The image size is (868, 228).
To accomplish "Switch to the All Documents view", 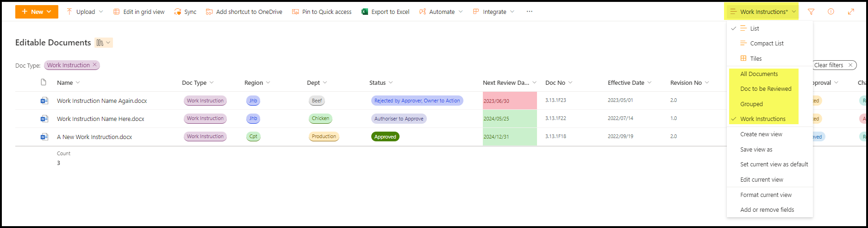I will point(759,74).
